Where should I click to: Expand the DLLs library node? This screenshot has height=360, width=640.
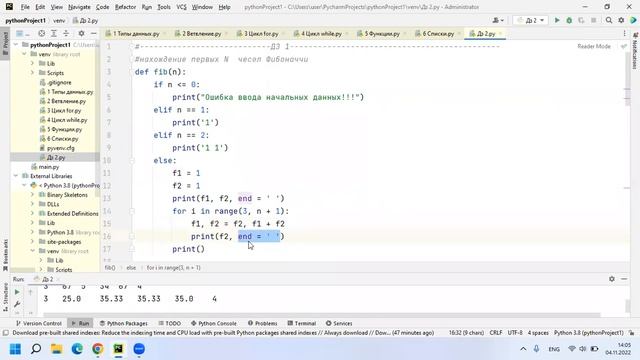(32, 204)
